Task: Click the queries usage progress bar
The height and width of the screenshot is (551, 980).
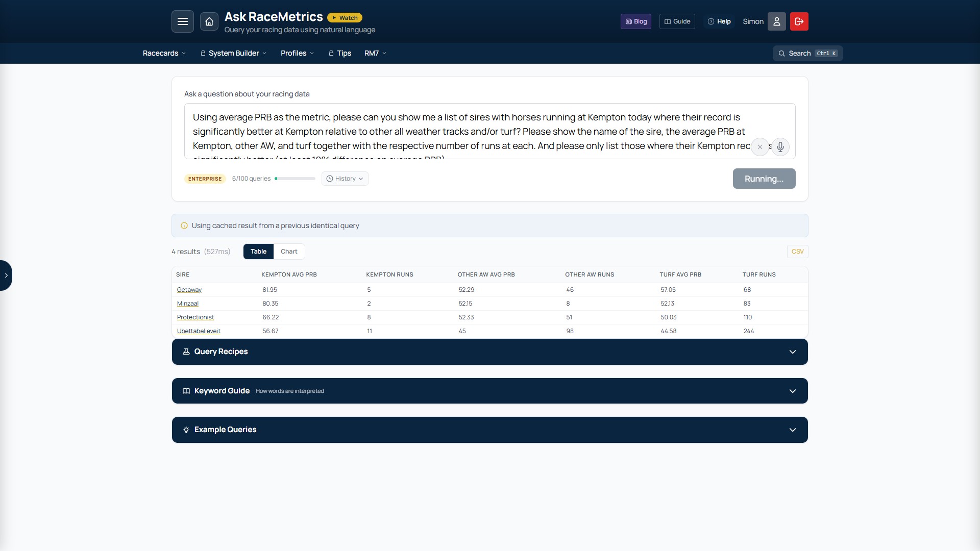Action: 295,179
